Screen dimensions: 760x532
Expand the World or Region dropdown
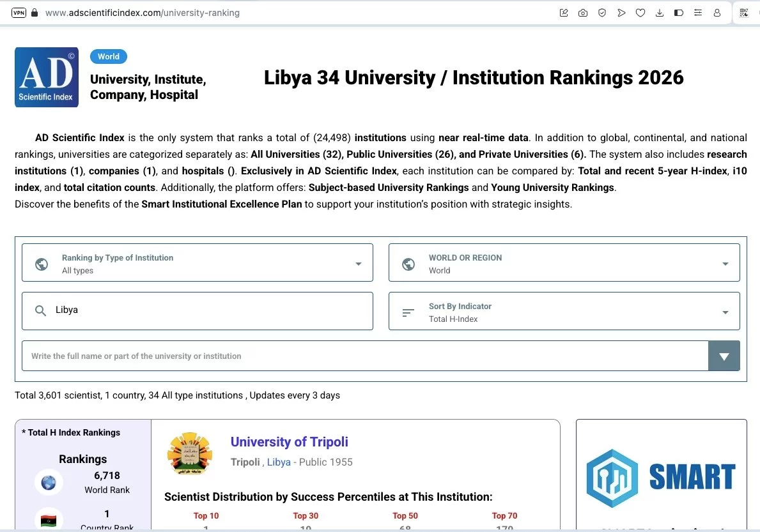(564, 263)
